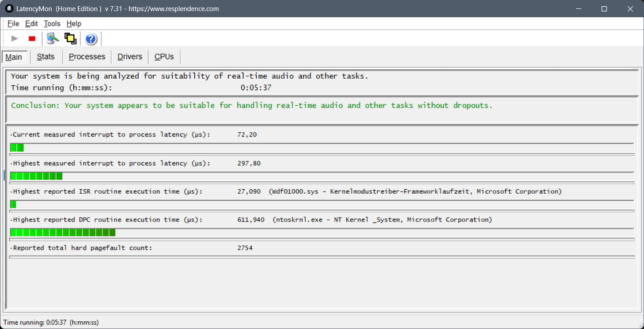The height and width of the screenshot is (329, 644).
Task: Click the Wdf01000.sys driver description text
Action: click(x=415, y=191)
